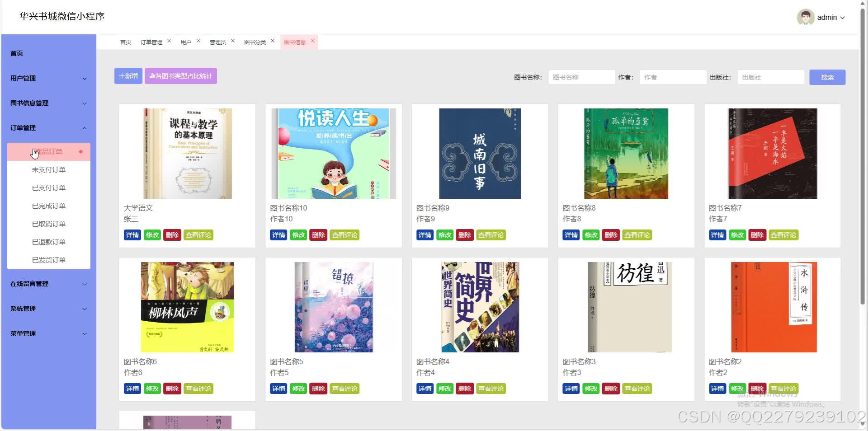Switch to the 订单管理 tab
This screenshot has height=431, width=868.
tap(151, 42)
